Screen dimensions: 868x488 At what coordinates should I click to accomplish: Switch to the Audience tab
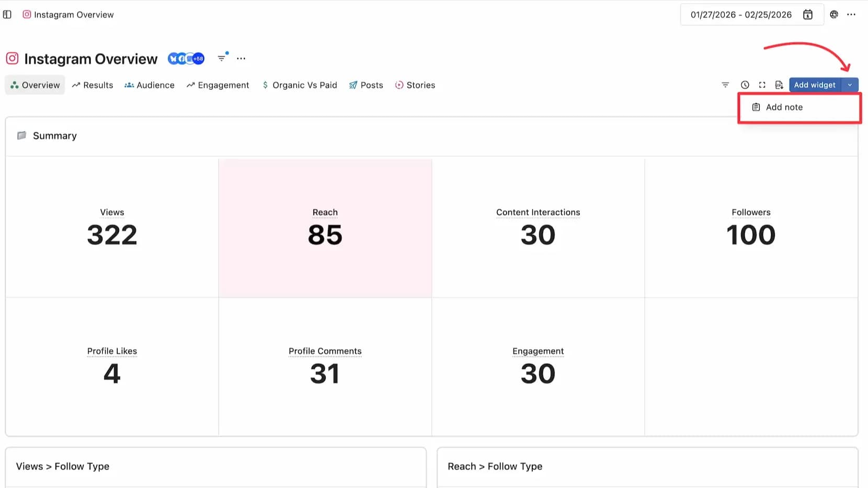click(150, 85)
